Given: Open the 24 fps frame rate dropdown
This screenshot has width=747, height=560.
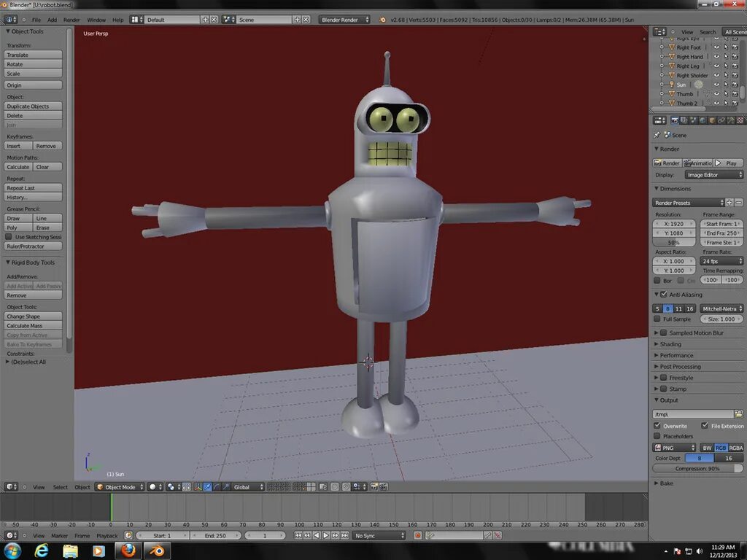Looking at the screenshot, I should coord(721,261).
